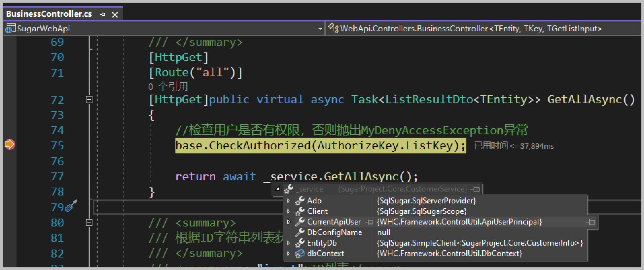Click the DbConfigName wrench icon
The height and width of the screenshot is (270, 644).
(300, 232)
